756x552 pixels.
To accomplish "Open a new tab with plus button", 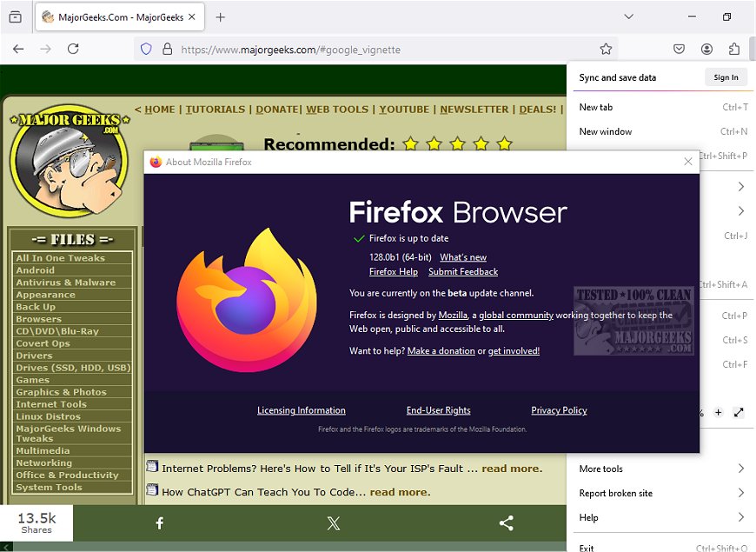I will [x=221, y=17].
